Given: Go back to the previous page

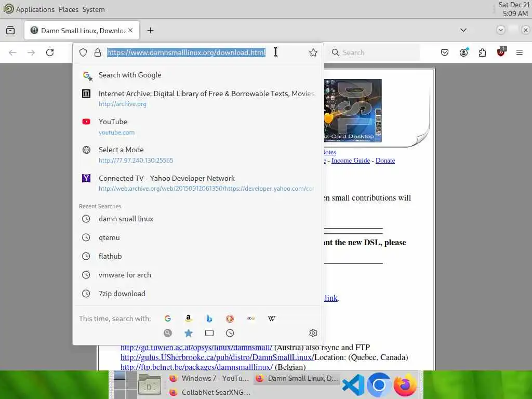Looking at the screenshot, I should pyautogui.click(x=12, y=52).
